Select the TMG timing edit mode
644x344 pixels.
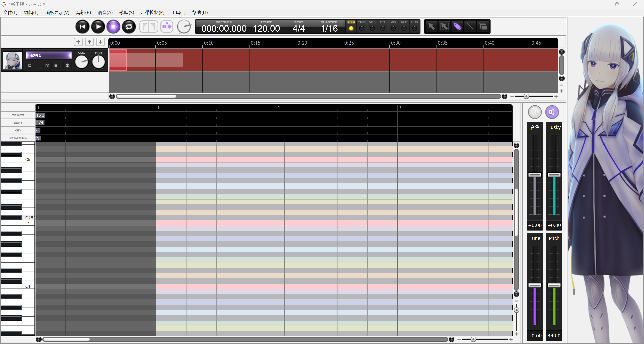tap(362, 26)
